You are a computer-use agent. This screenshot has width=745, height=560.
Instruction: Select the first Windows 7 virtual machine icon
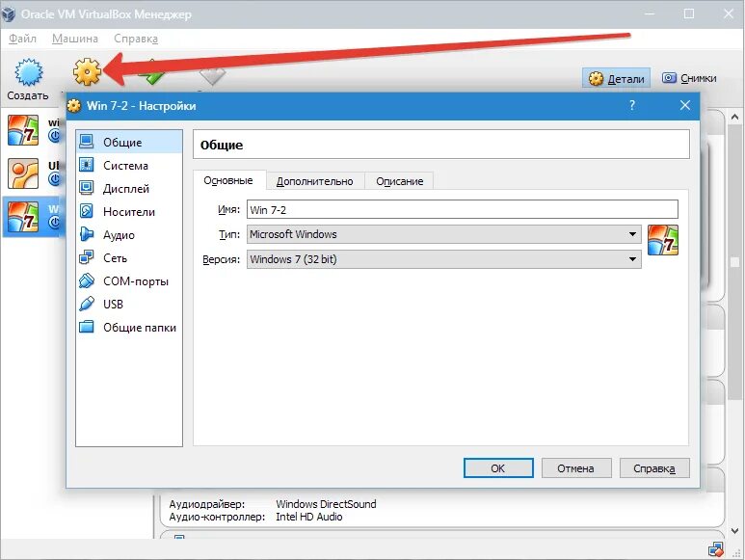(23, 130)
